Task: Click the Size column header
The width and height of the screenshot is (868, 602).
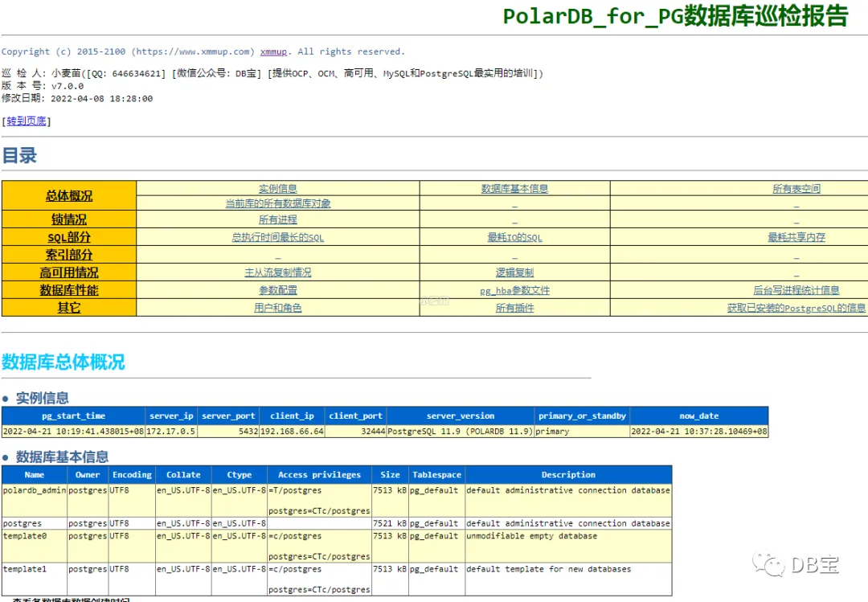Action: 391,475
